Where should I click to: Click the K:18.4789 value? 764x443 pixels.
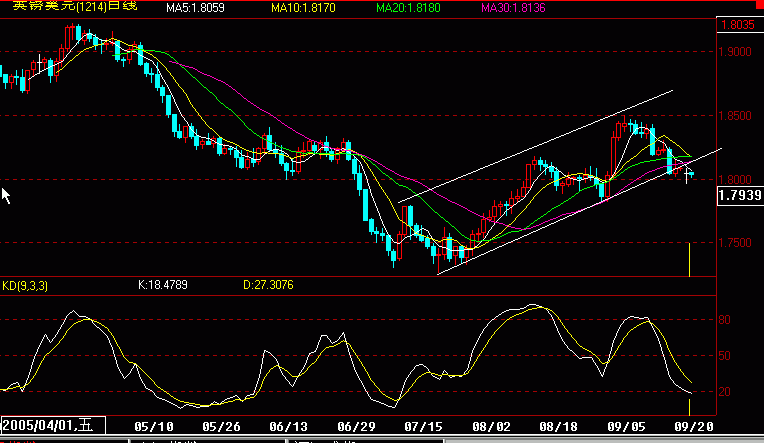(163, 285)
